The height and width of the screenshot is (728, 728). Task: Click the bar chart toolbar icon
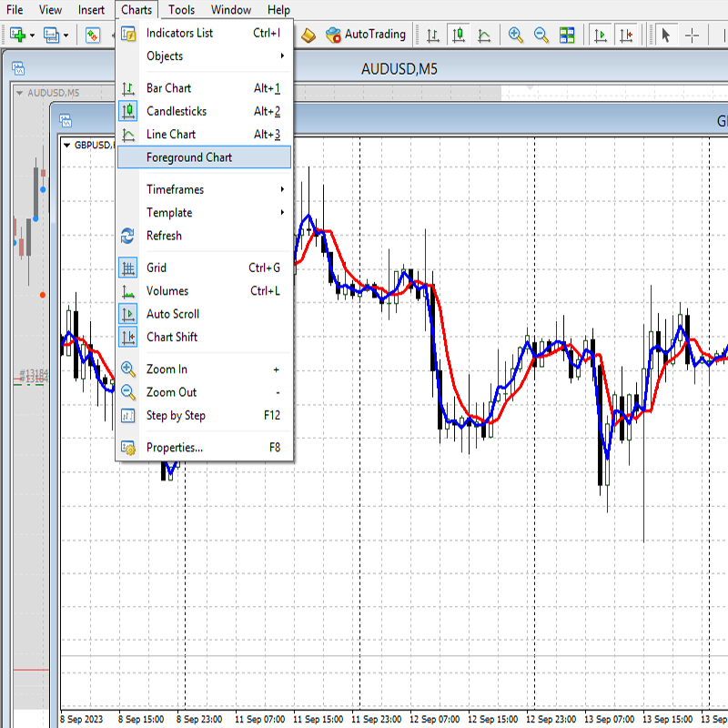coord(433,35)
